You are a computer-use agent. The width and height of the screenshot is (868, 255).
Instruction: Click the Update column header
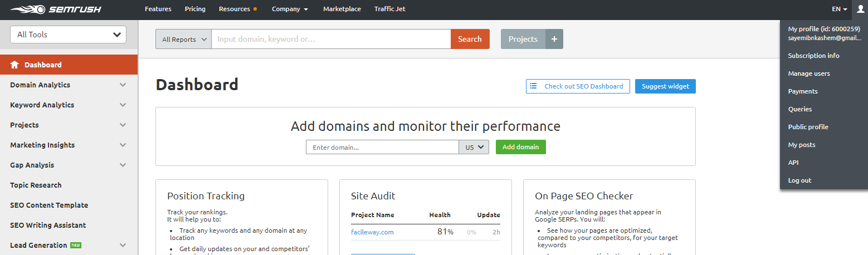tap(489, 215)
